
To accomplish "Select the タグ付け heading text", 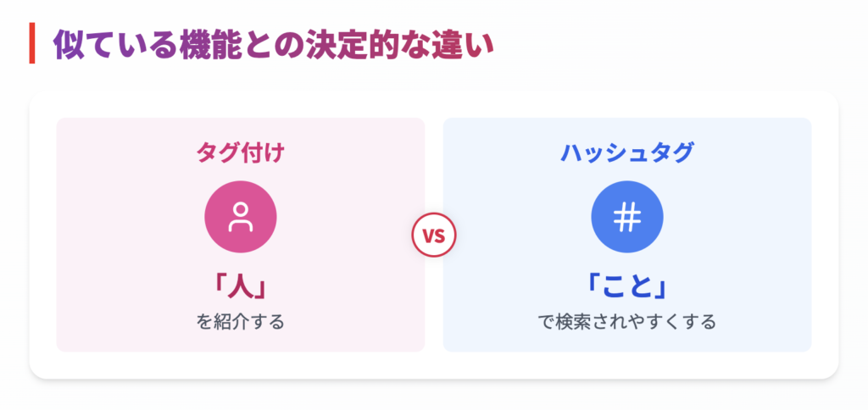I will point(240,153).
